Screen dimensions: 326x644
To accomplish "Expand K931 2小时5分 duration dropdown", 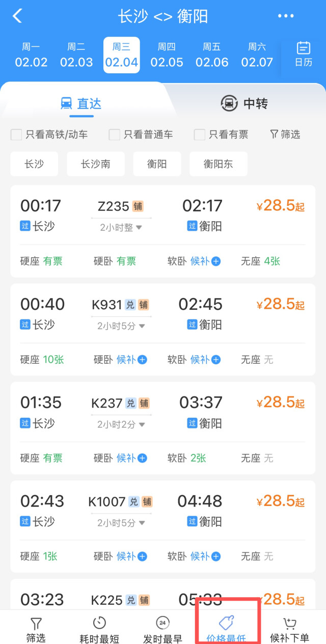I will click(x=121, y=326).
